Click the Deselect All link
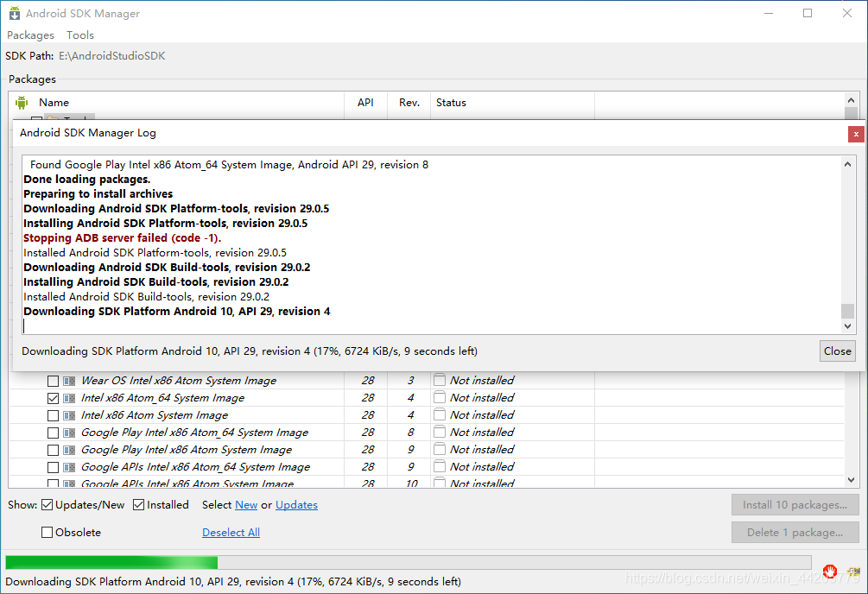Viewport: 868px width, 594px height. point(231,533)
